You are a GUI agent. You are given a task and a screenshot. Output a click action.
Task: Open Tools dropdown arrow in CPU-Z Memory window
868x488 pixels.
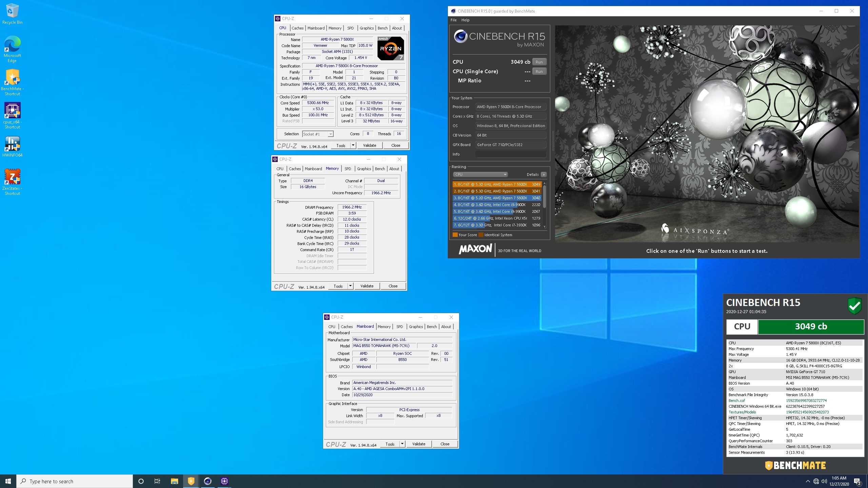(350, 286)
